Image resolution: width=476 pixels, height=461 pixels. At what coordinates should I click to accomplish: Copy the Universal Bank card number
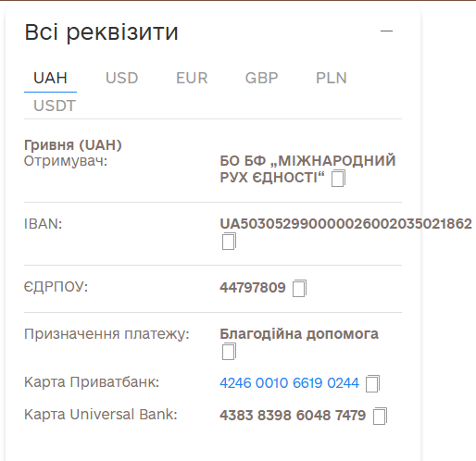click(380, 416)
